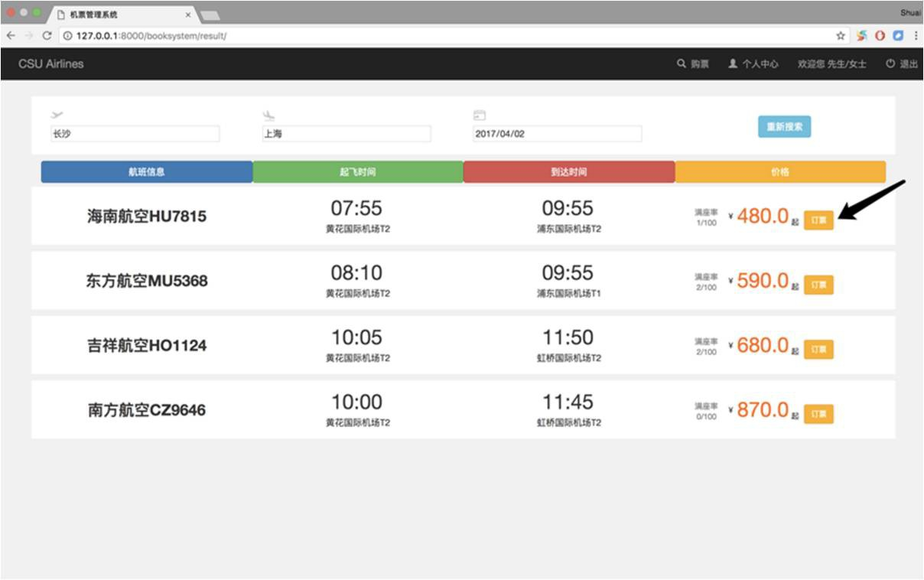Image resolution: width=924 pixels, height=580 pixels.
Task: Open the red Opera extension icon
Action: (880, 36)
